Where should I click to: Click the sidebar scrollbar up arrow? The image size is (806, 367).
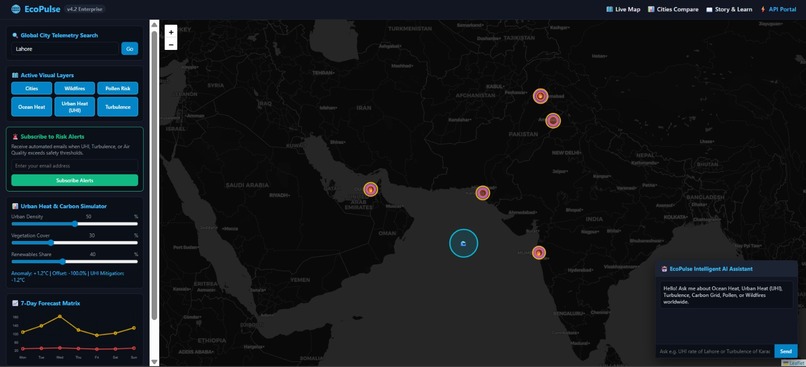click(154, 24)
